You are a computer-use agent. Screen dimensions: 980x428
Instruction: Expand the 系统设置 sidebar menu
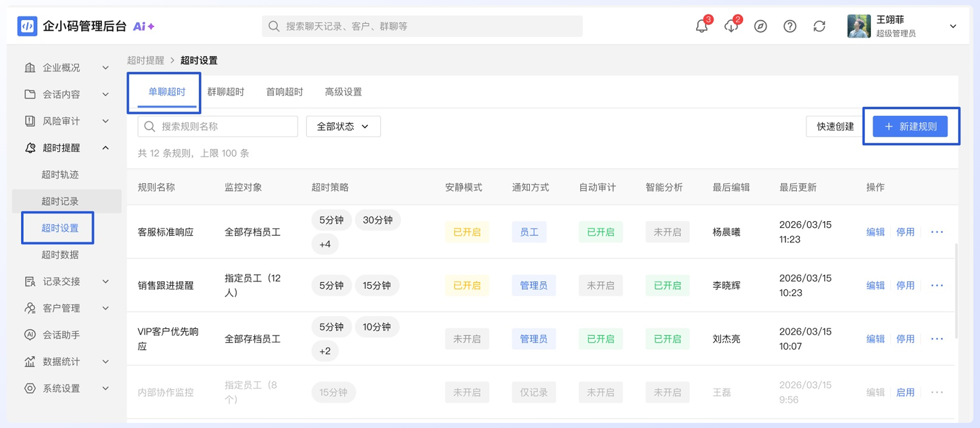tap(67, 388)
